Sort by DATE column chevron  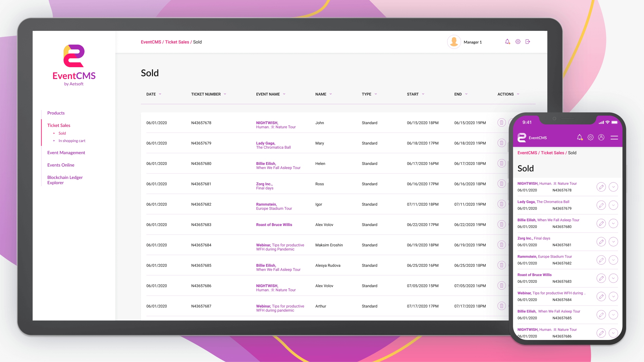tap(160, 94)
